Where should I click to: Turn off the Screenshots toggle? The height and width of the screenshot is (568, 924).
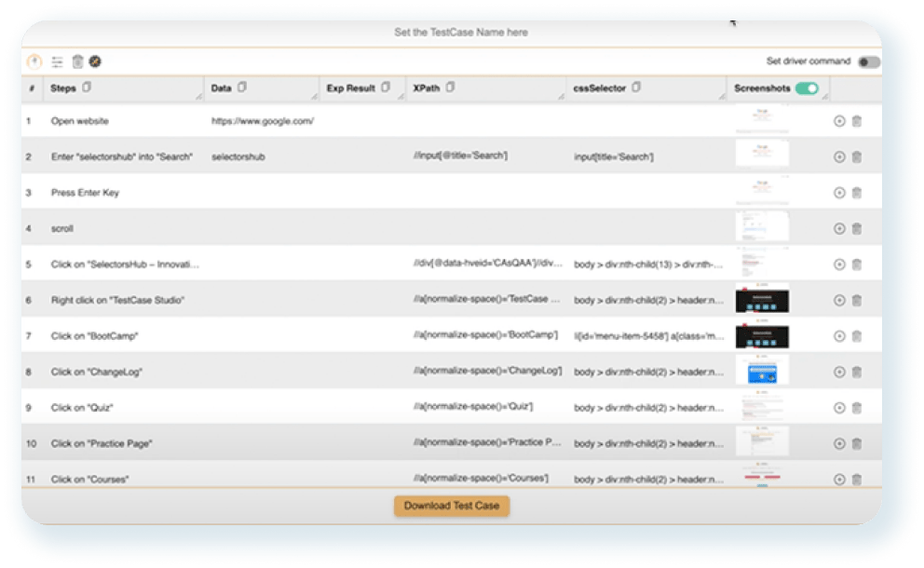[807, 88]
